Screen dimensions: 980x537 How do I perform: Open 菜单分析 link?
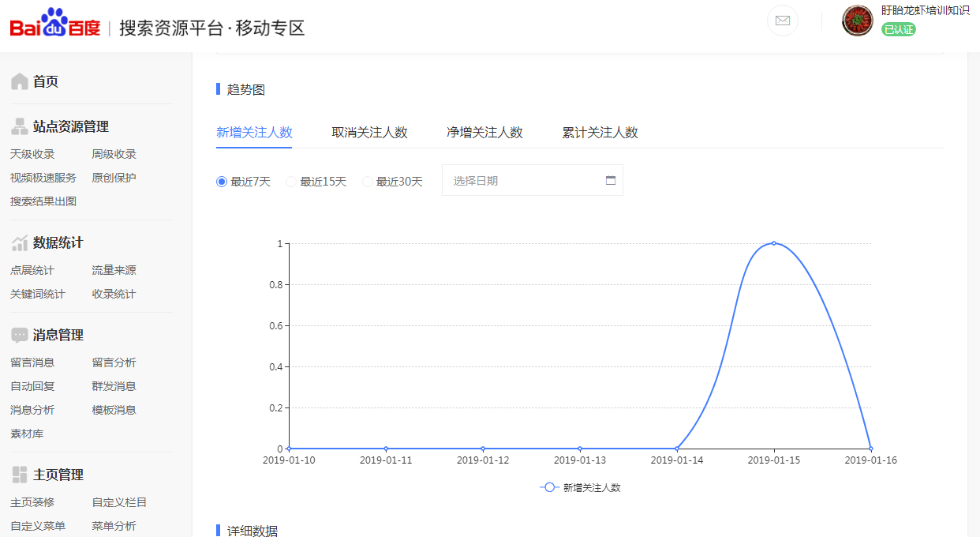tap(114, 526)
